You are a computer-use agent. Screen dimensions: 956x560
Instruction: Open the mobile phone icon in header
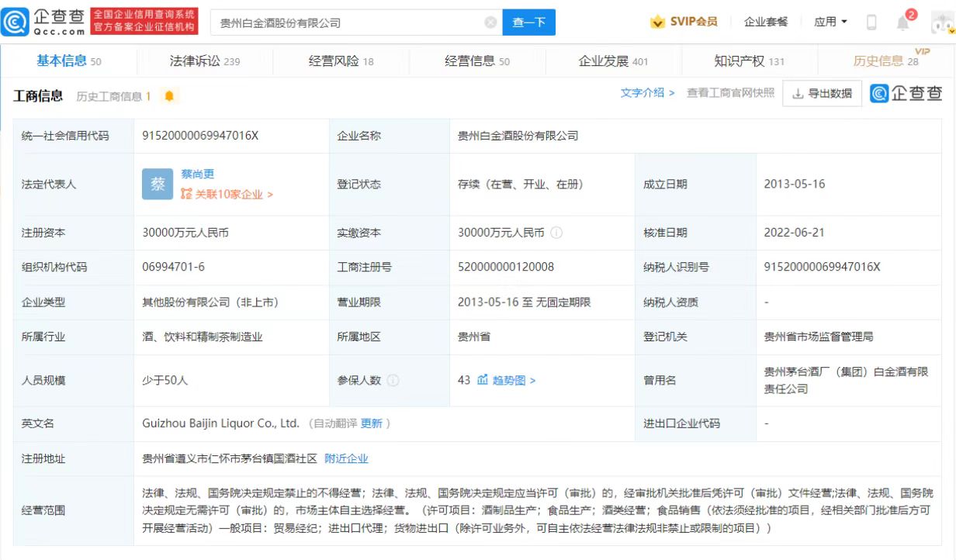(x=871, y=22)
